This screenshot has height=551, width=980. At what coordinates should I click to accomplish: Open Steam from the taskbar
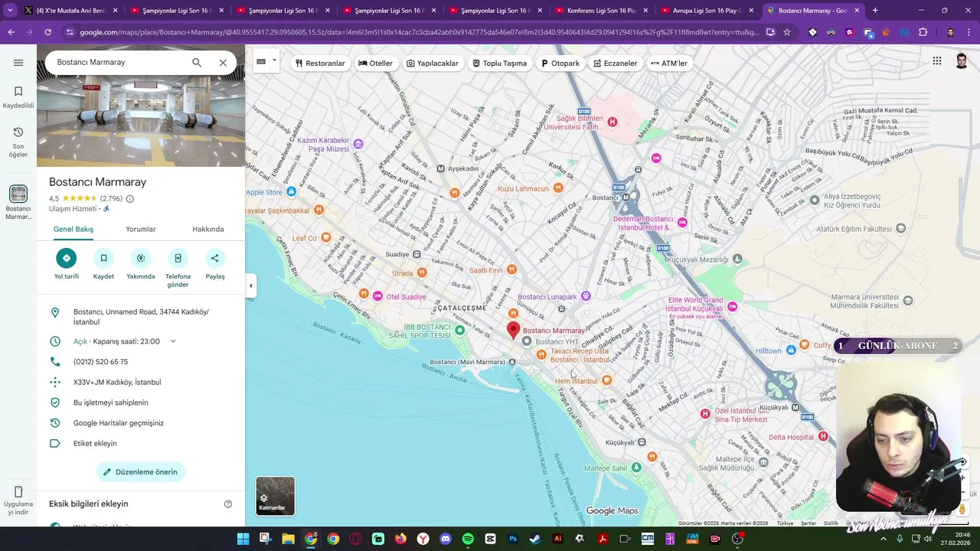535,539
